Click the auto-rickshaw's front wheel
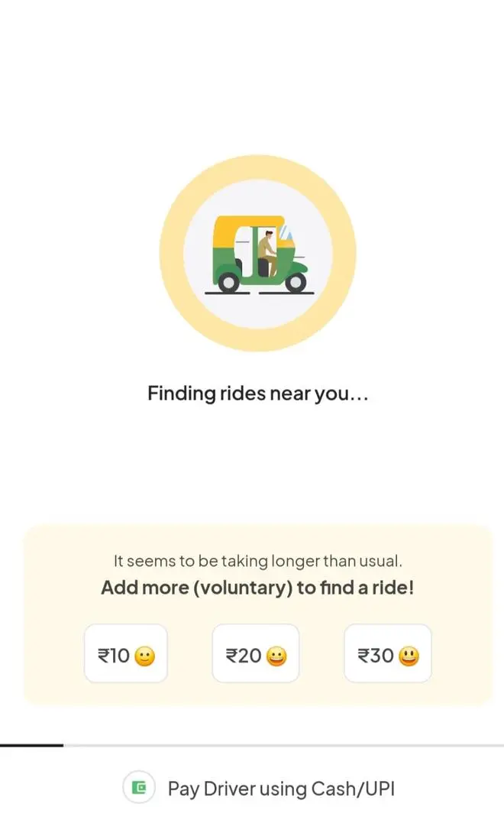Image resolution: width=504 pixels, height=823 pixels. click(296, 283)
